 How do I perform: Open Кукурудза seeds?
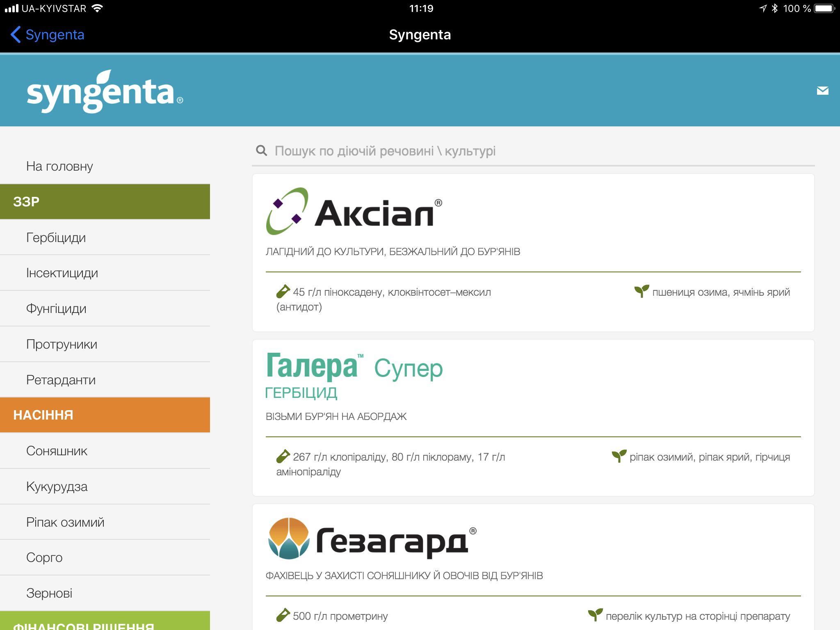105,486
